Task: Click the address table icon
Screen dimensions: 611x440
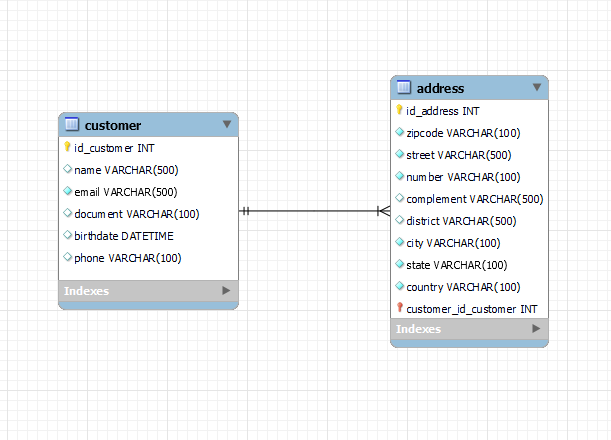Action: tap(404, 87)
